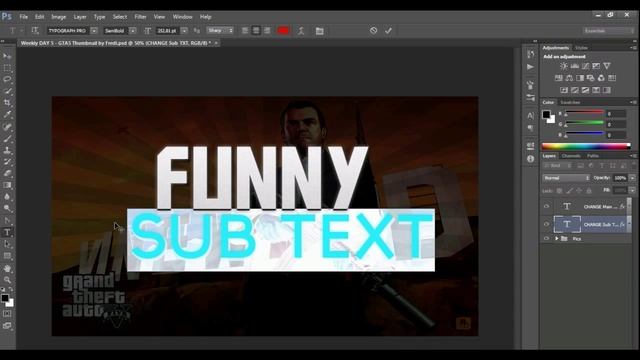The image size is (640, 360).
Task: Add a Color Balance adjustment
Action: tap(569, 78)
